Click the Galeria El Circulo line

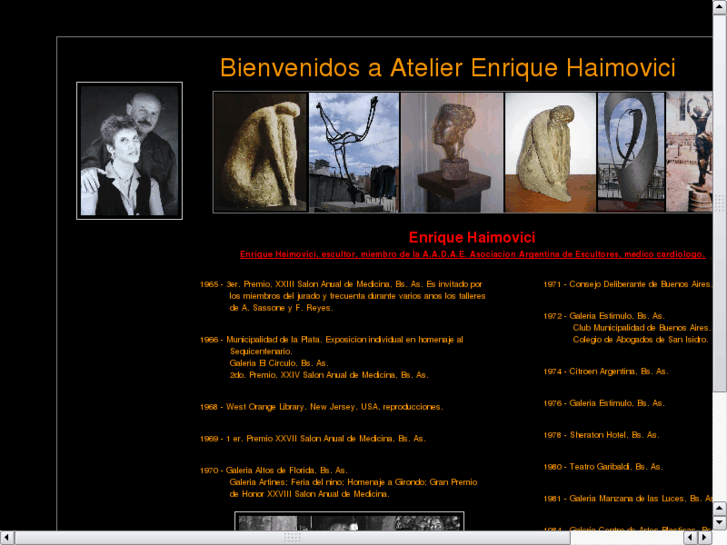coord(279,363)
